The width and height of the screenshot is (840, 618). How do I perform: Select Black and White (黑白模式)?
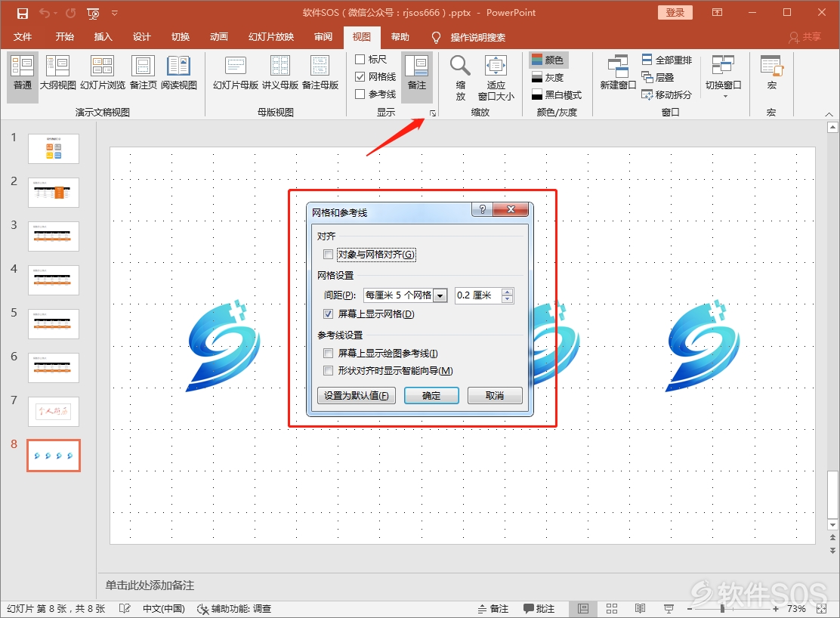(x=557, y=95)
